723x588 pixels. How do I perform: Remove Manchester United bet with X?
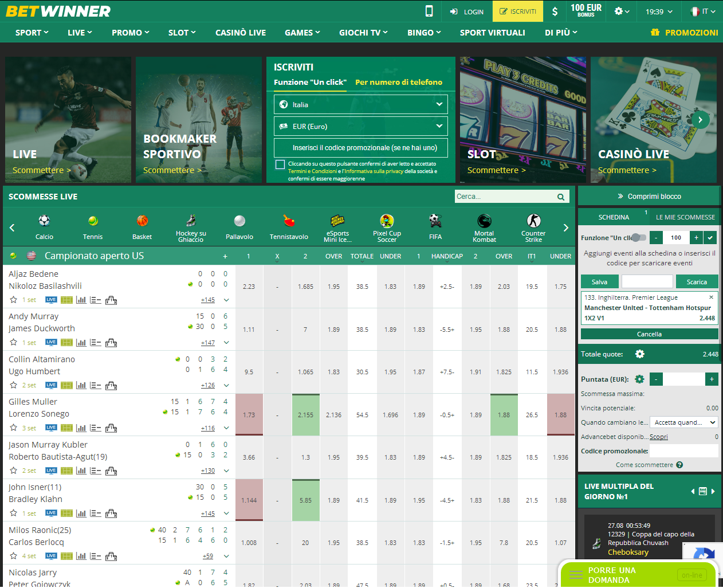pyautogui.click(x=711, y=297)
